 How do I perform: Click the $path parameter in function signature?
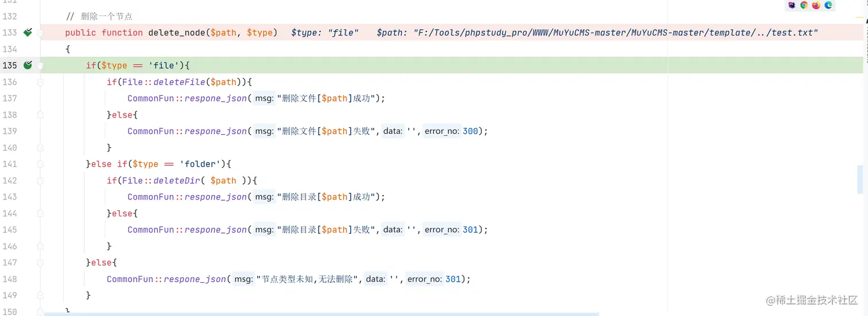[224, 33]
